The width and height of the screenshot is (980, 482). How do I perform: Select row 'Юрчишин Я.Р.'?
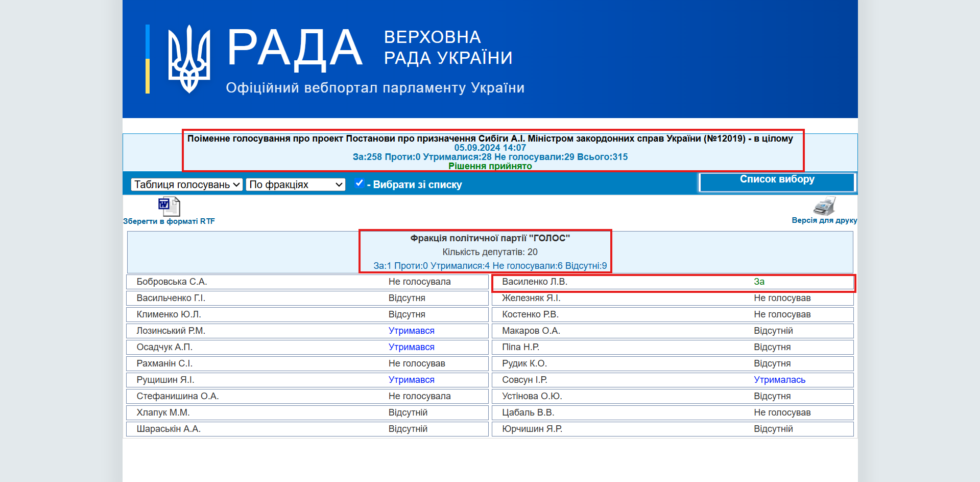(x=673, y=429)
